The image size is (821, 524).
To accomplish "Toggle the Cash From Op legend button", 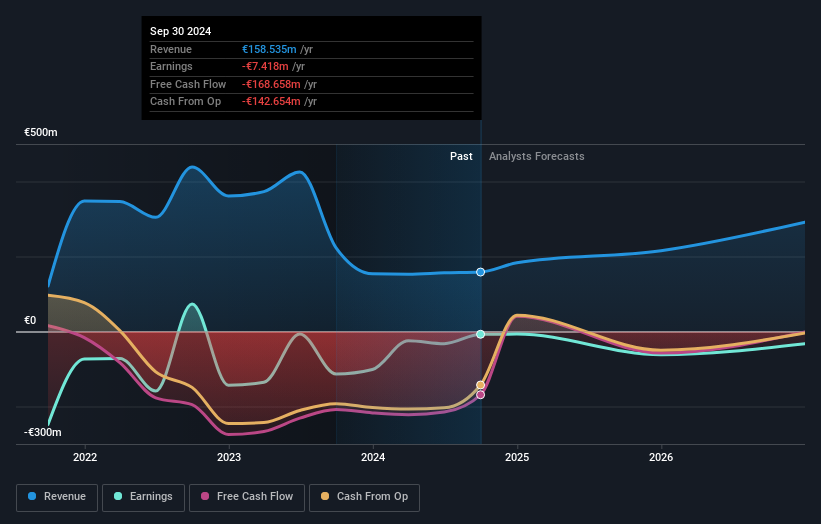I will [364, 497].
